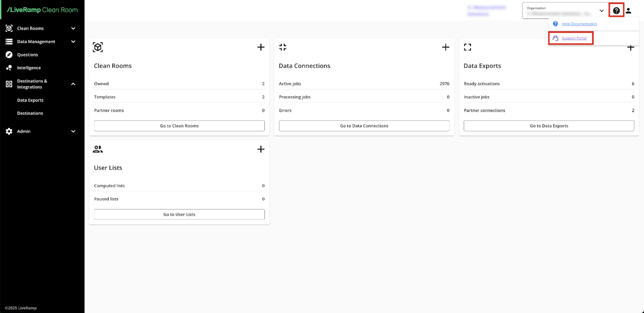Screen dimensions: 644x313
Task: Click the Clean Rooms cube card icon
Action: [98, 47]
